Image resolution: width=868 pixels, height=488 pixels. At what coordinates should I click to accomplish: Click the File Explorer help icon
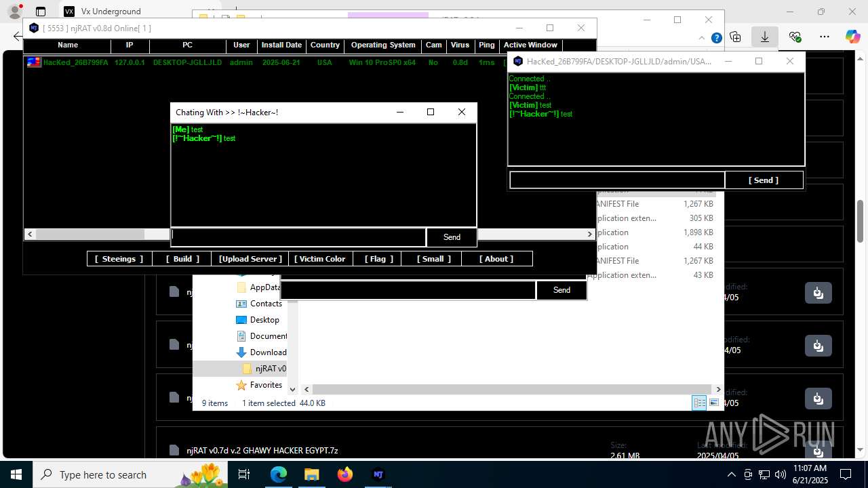(x=717, y=38)
